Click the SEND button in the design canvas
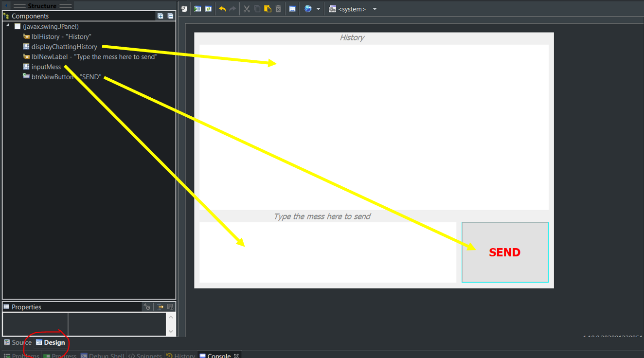 504,252
